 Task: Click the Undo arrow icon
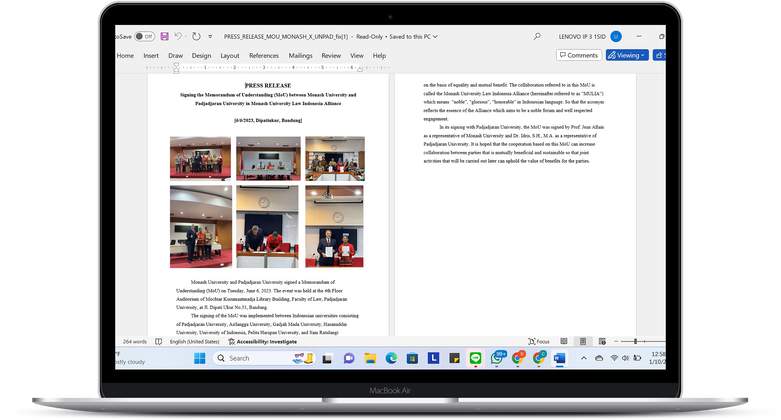(180, 36)
